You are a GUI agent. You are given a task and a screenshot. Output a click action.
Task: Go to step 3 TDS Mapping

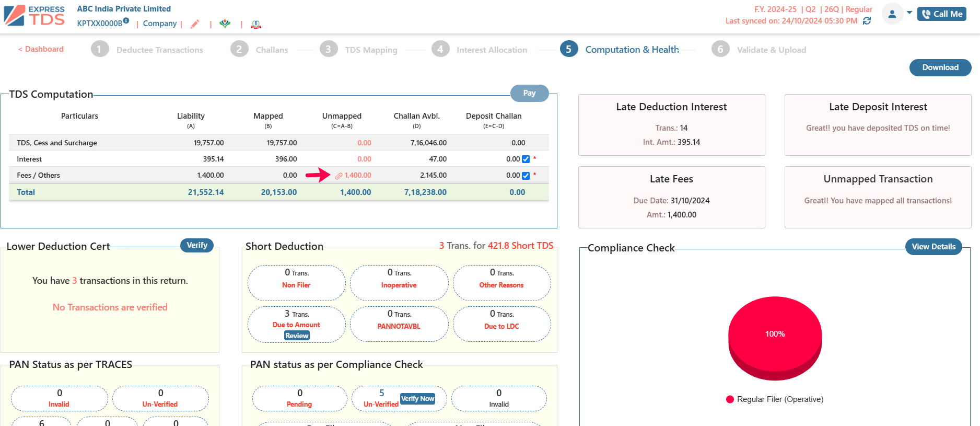(358, 50)
